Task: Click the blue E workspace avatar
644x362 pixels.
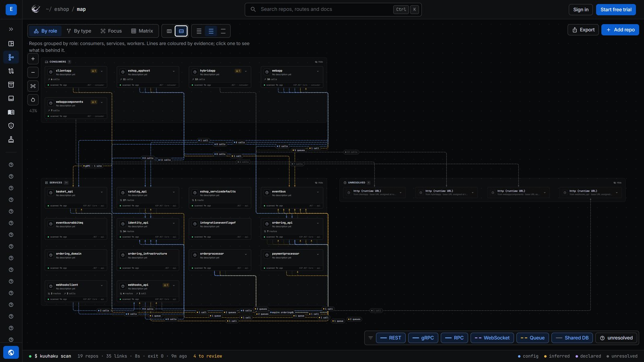Action: [x=11, y=9]
